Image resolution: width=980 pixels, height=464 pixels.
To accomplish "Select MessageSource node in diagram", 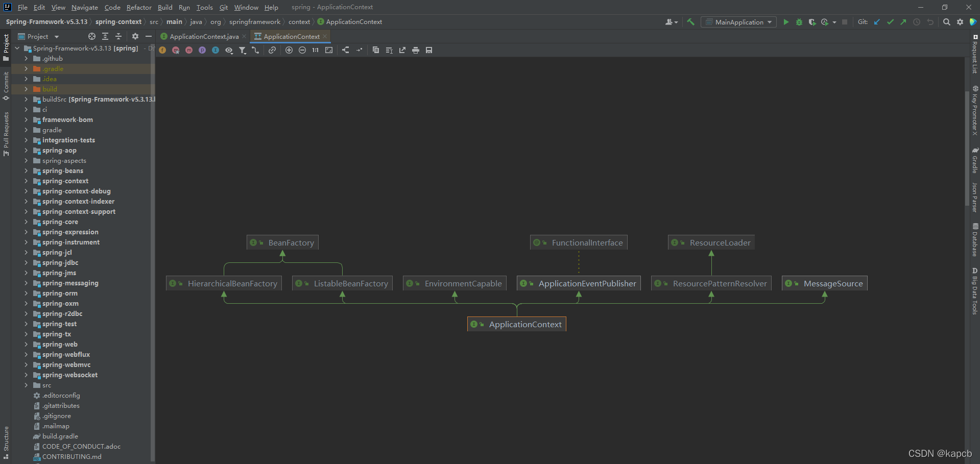I will pyautogui.click(x=824, y=283).
